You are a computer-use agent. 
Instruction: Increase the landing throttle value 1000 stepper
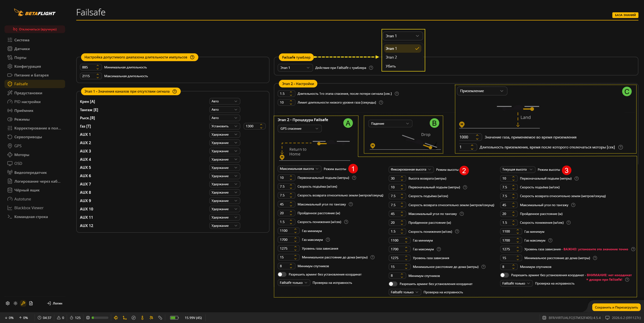477,135
